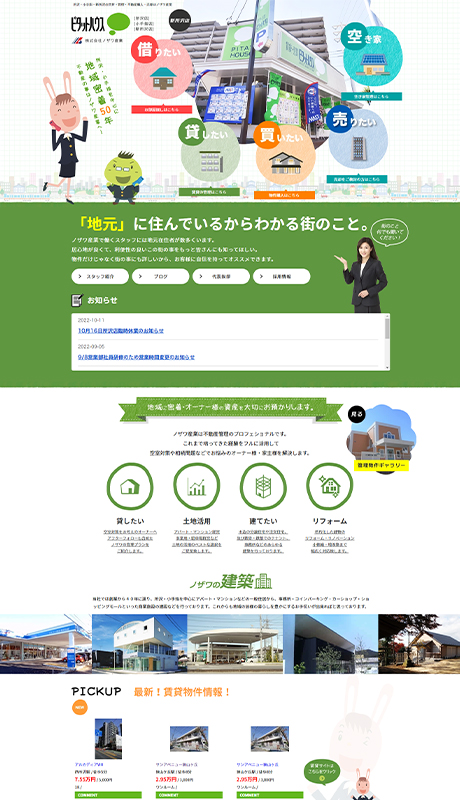Click the 貸したい house outline round icon
460x800 pixels.
pos(130,486)
